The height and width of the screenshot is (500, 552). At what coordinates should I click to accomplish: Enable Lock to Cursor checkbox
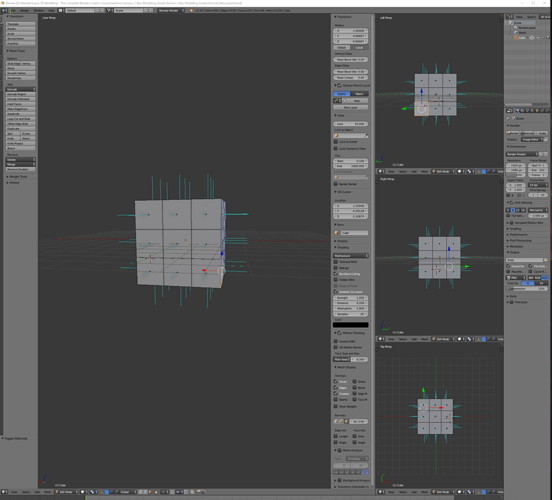coord(335,141)
